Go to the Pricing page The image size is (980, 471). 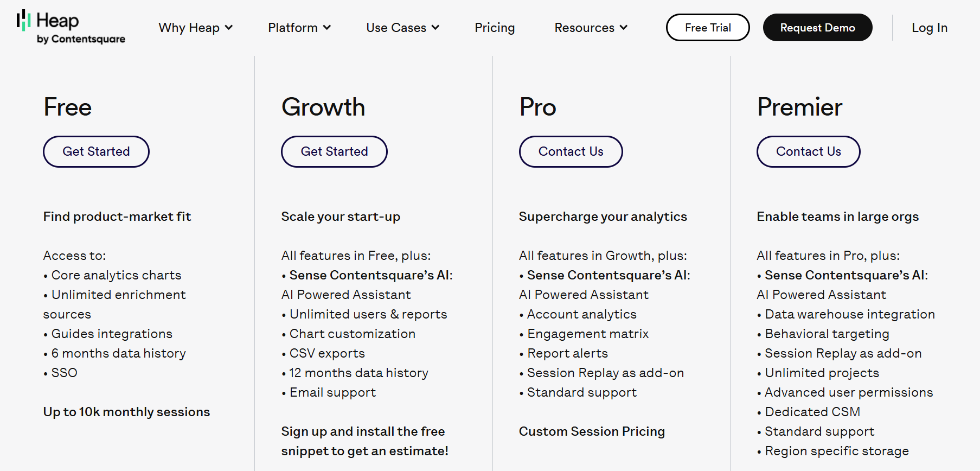point(495,28)
